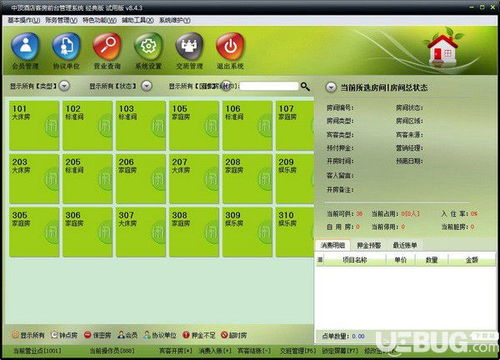Open 辅助工具 menu
Image resolution: width=500 pixels, height=360 pixels.
tap(137, 20)
